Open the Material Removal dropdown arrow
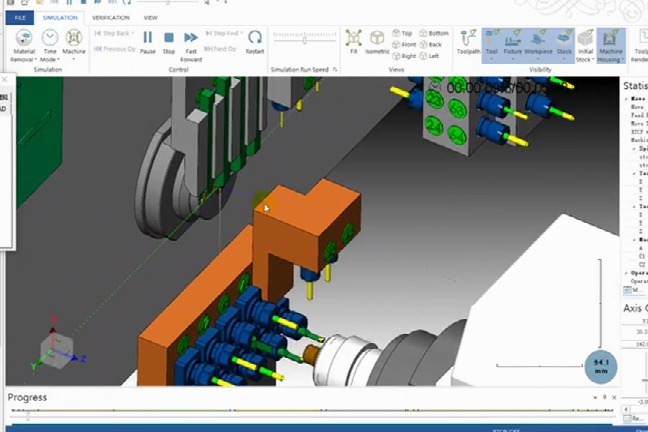The image size is (648, 432). (36, 60)
